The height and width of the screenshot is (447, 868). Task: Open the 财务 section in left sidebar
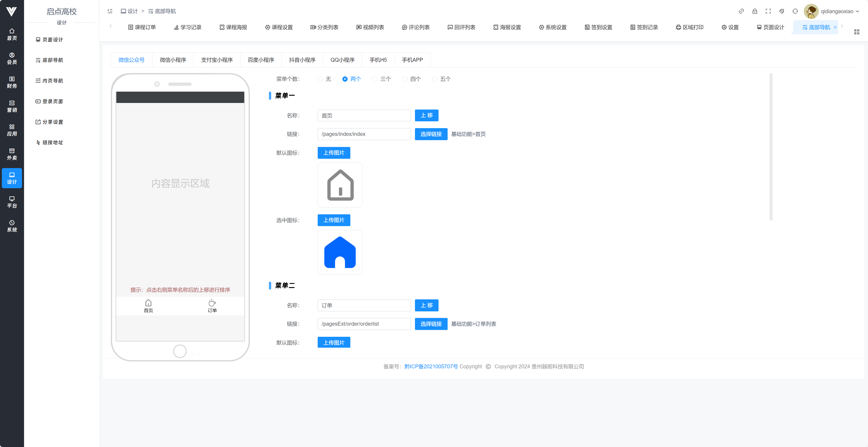click(12, 82)
